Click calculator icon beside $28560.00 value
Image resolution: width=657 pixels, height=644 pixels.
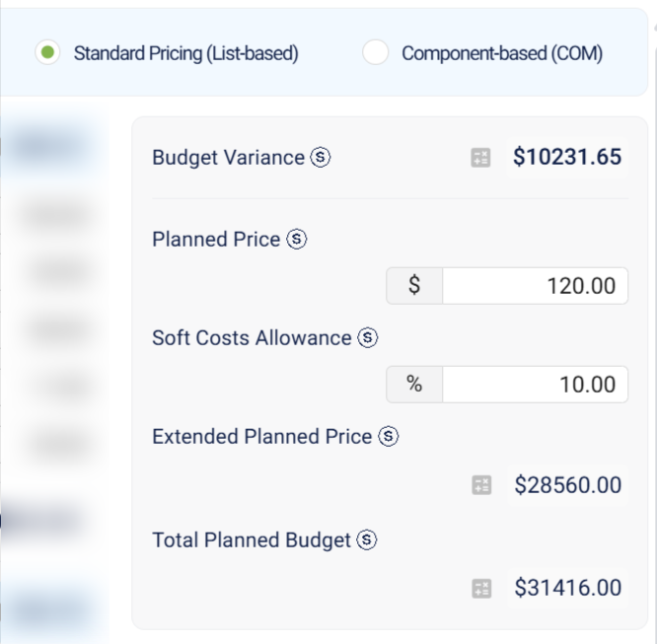(481, 485)
